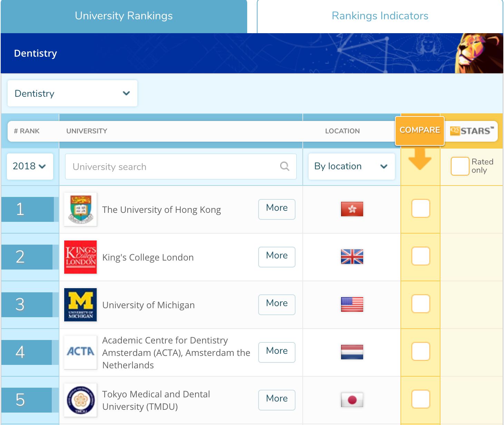Check compare box for ACTA Amsterdam
This screenshot has width=504, height=425.
coord(420,351)
